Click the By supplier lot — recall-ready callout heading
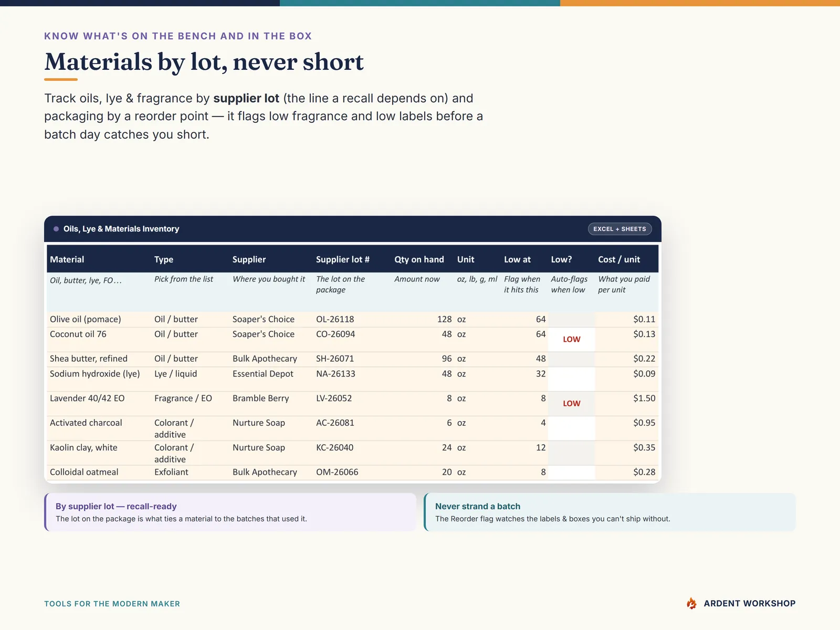The image size is (840, 630). coord(116,506)
